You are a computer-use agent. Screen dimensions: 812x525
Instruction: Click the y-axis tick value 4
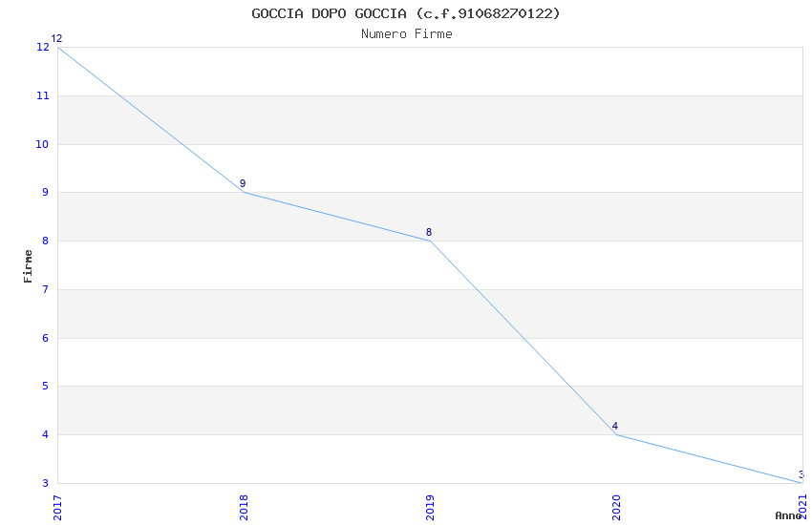[x=46, y=434]
